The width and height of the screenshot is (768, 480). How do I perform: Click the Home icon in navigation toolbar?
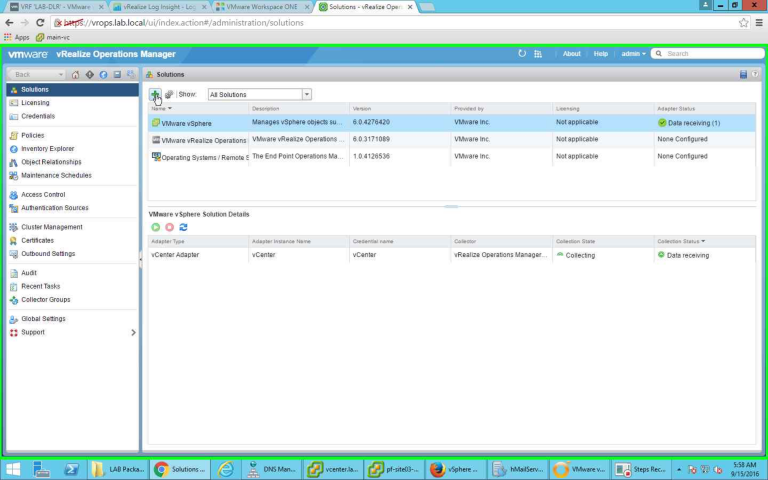[x=75, y=74]
